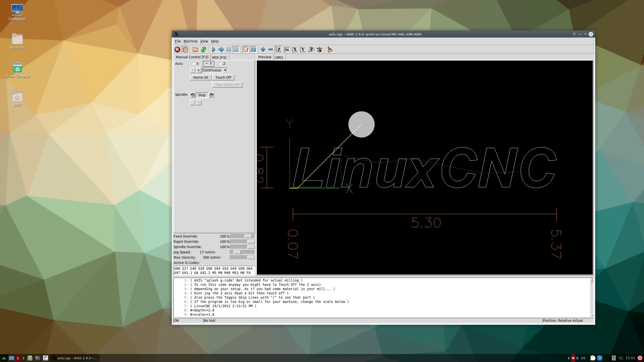The image size is (644, 362).
Task: Run the program with the play icon
Action: [214, 50]
